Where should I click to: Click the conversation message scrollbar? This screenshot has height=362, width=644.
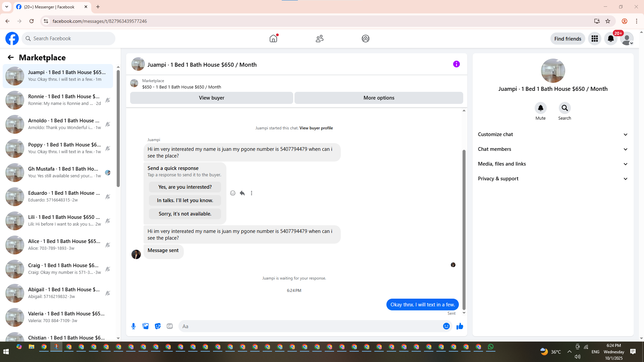coord(464,230)
